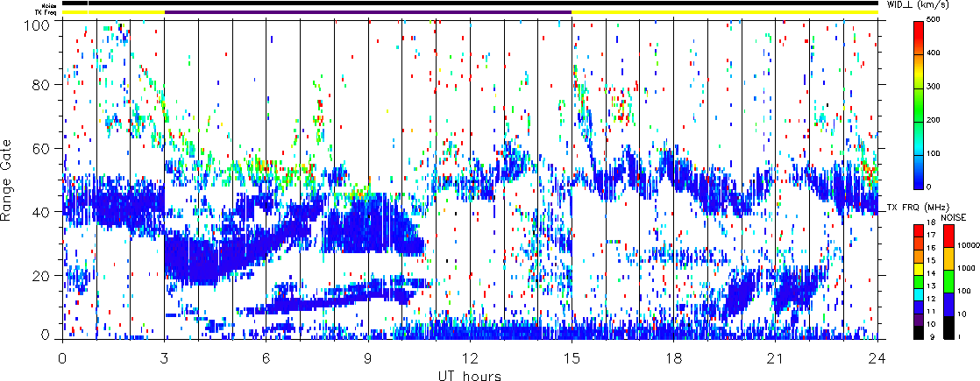Click the purple segment of the top TX Freq bar
The width and height of the screenshot is (980, 381).
coord(368,12)
